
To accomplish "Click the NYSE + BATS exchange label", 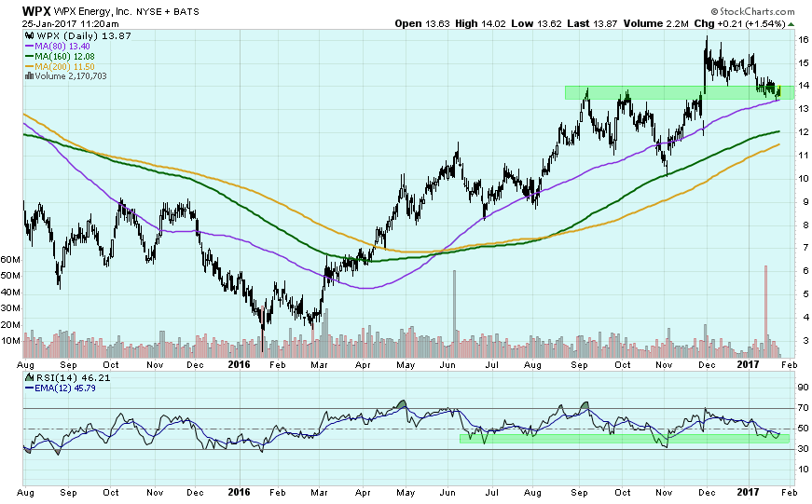I will click(169, 11).
